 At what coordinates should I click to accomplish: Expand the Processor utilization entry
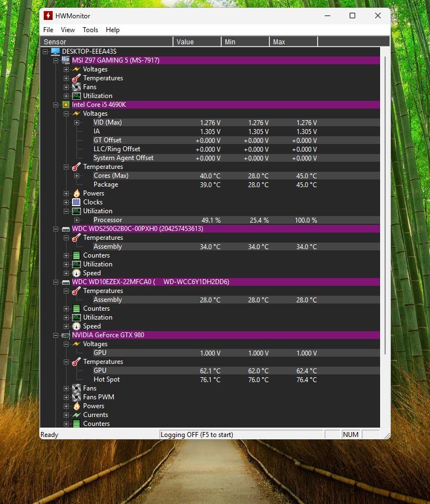point(76,220)
